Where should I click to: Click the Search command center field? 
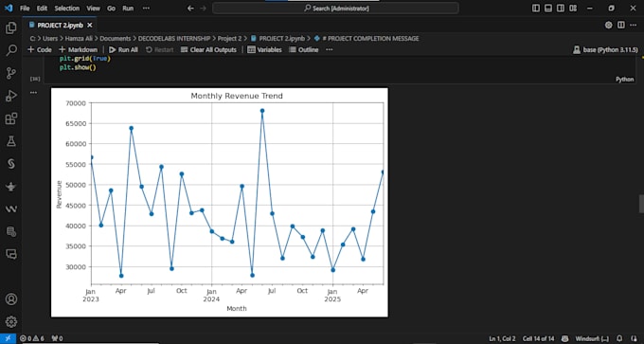(x=335, y=9)
